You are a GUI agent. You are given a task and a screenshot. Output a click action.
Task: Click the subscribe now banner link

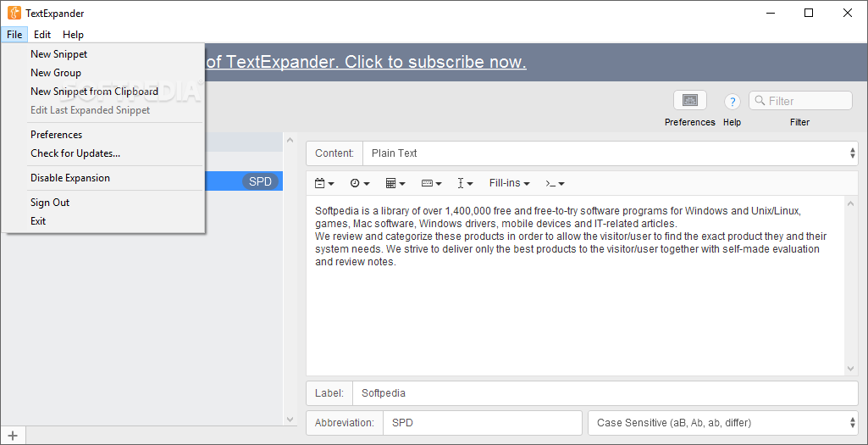[x=366, y=62]
